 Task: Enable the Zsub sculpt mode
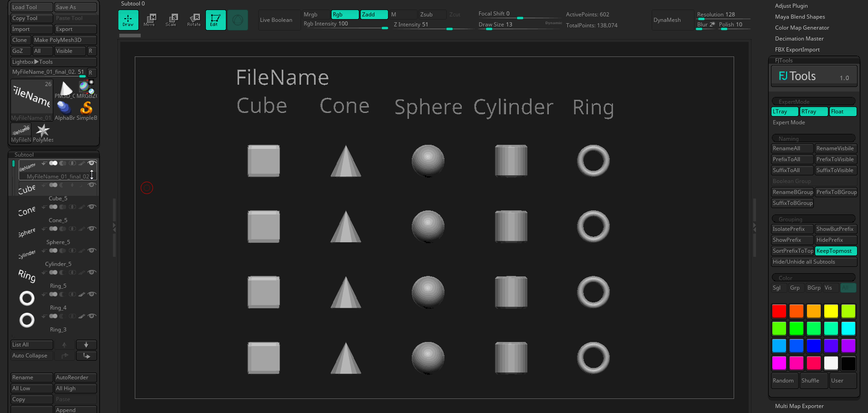point(432,15)
